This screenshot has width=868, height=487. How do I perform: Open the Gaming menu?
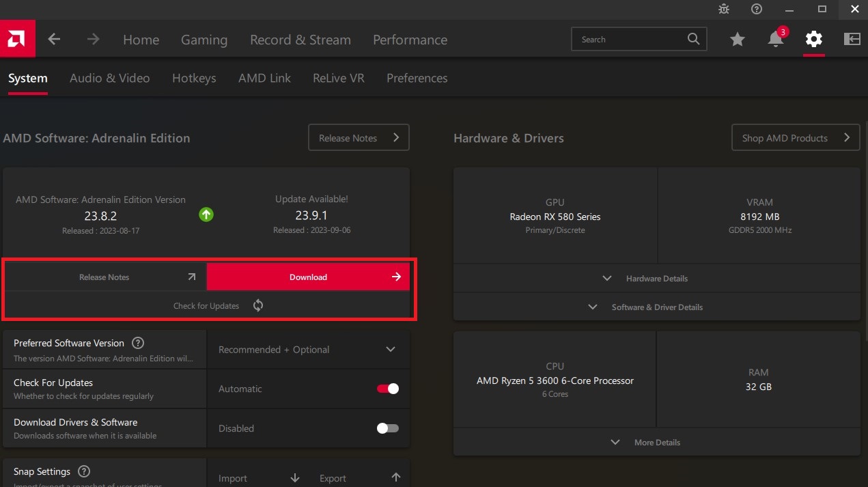204,40
